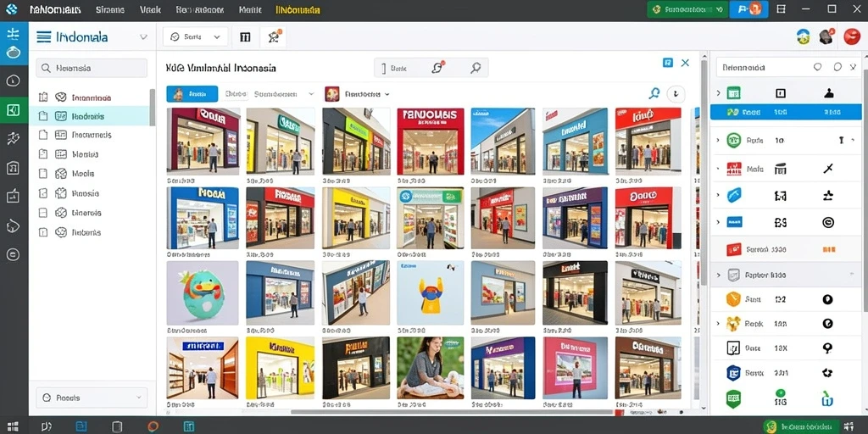The image size is (868, 434).
Task: Click the green shield icon at the right panel bottom
Action: [x=733, y=398]
